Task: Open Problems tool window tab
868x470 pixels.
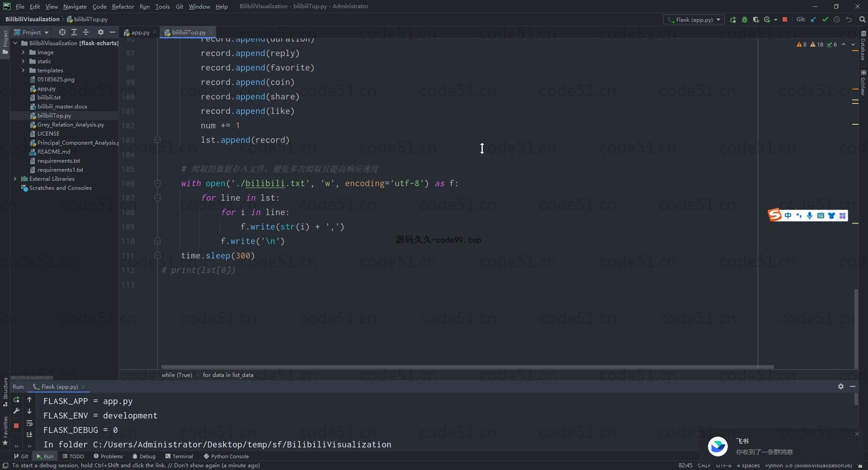Action: coord(108,456)
